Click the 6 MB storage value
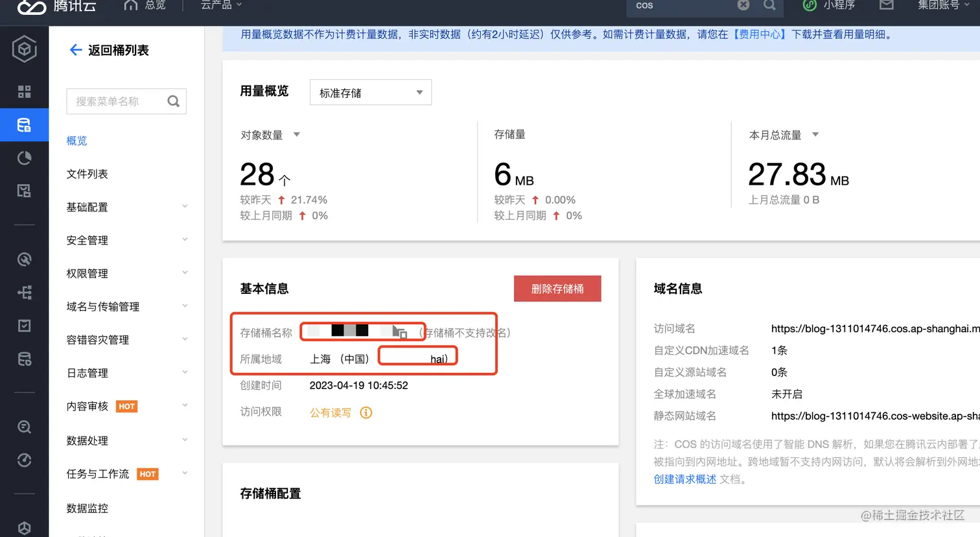980x537 pixels. [514, 174]
